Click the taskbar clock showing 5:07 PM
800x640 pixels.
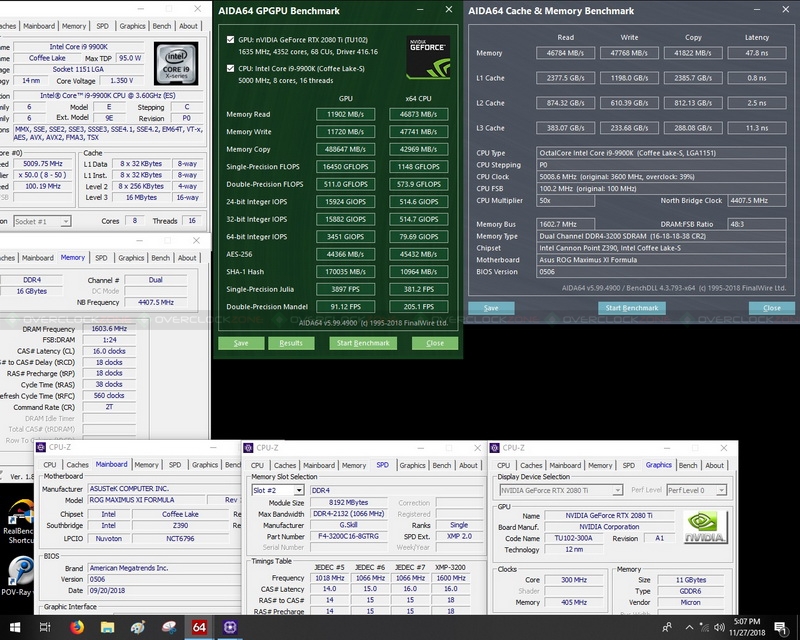tap(747, 627)
